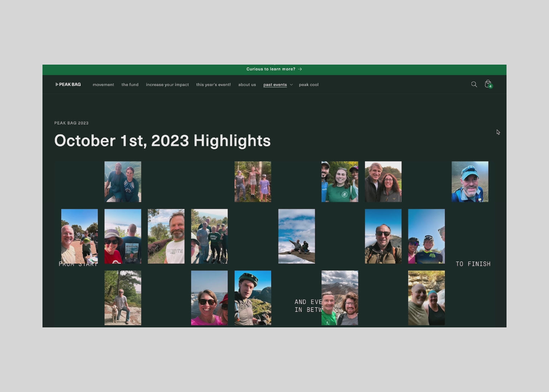Click the arrow in the green announcement banner

click(x=300, y=69)
